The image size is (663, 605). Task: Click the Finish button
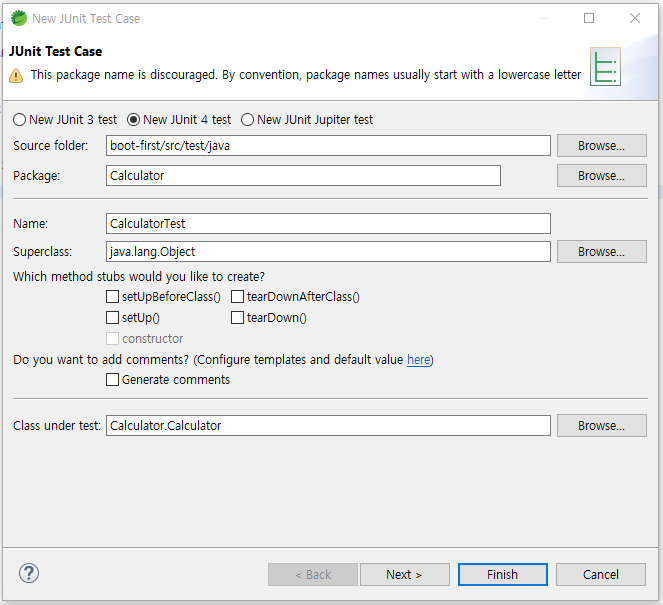click(502, 575)
